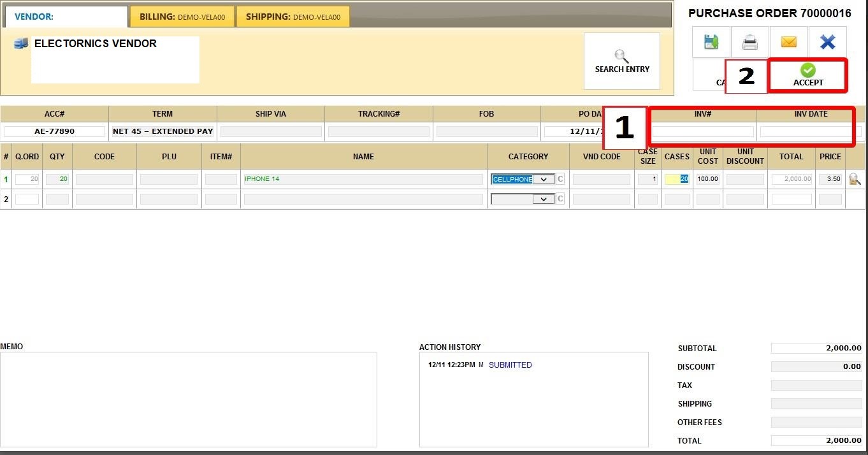This screenshot has height=455, width=868.
Task: Click the C button in row 2
Action: [x=560, y=199]
